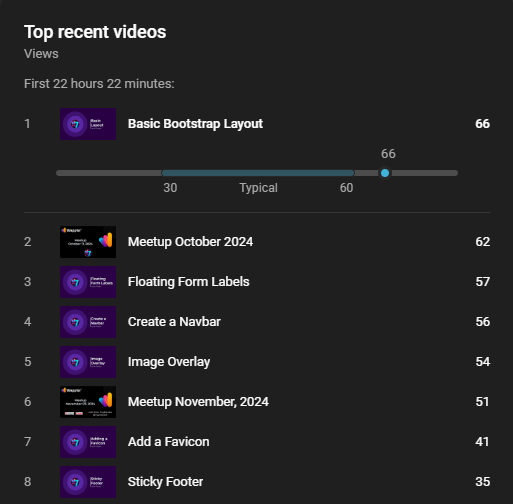513x504 pixels.
Task: Select the Floating Form Labels thumbnail
Action: tap(88, 282)
